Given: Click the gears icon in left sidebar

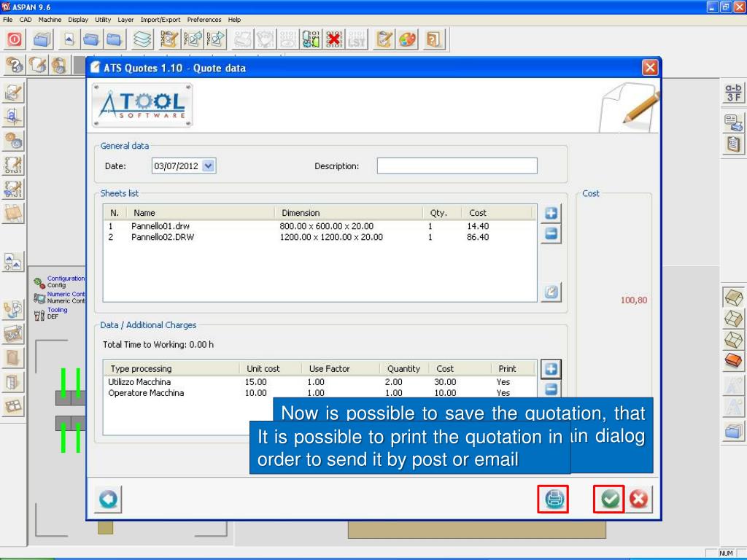Looking at the screenshot, I should coord(13,141).
